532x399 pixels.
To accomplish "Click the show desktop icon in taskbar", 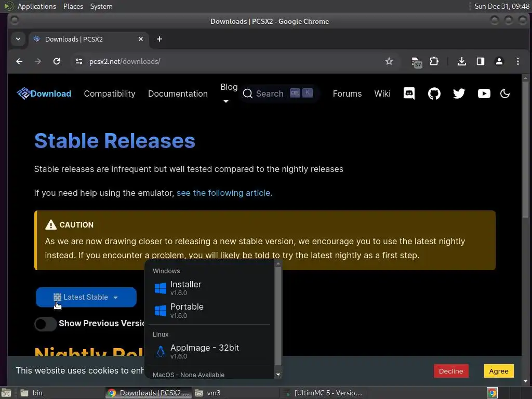I will [x=6, y=393].
